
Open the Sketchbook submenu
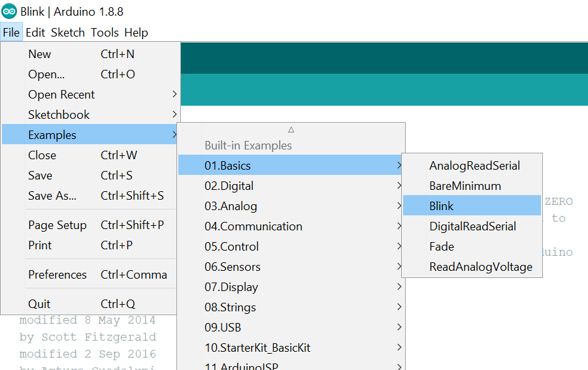point(59,115)
